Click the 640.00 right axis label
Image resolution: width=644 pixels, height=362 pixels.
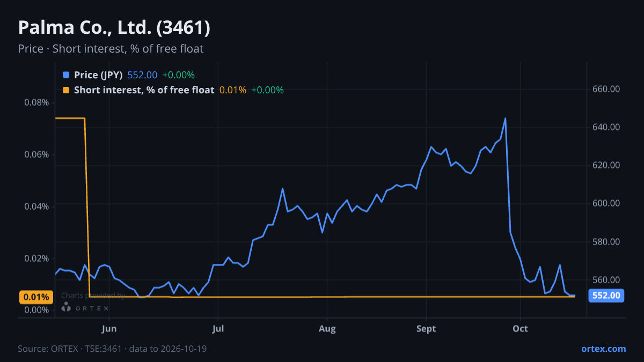click(x=606, y=127)
